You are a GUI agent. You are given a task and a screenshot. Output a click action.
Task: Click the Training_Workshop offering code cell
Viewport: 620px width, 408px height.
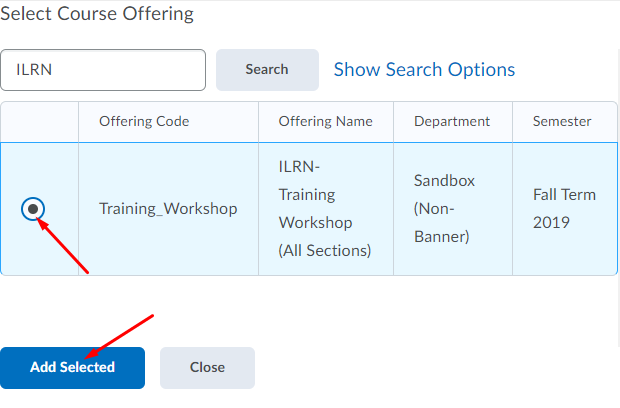point(168,209)
